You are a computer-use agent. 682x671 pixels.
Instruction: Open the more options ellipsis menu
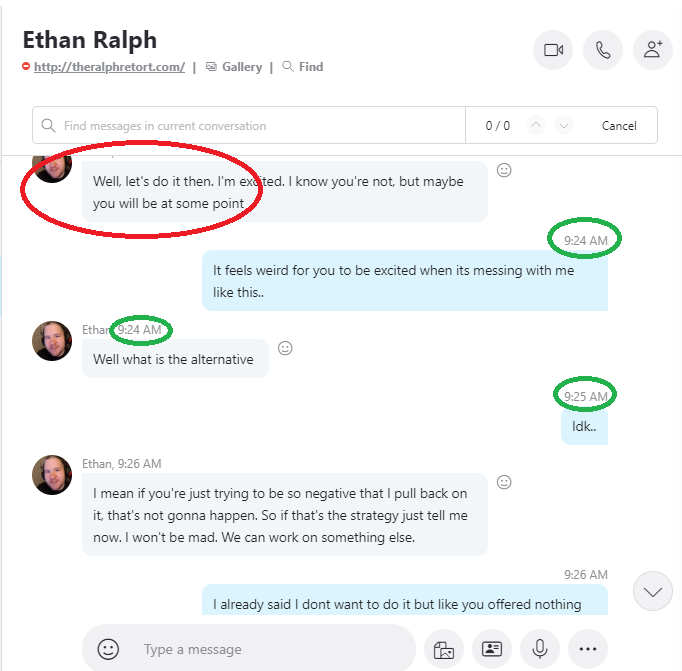pos(588,649)
